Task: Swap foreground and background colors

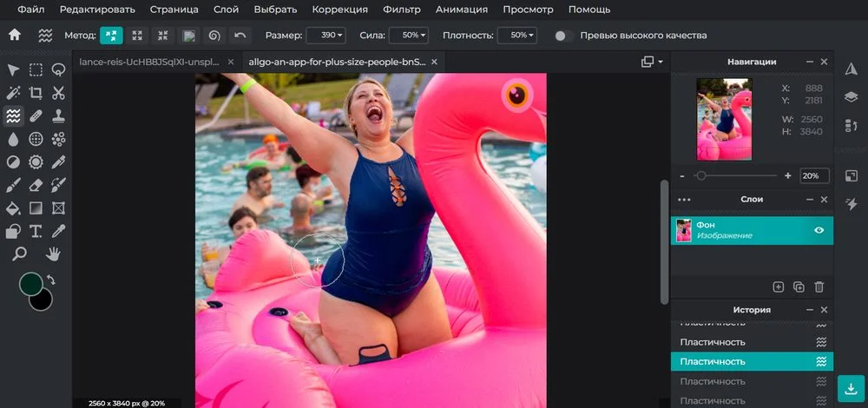Action: click(x=51, y=280)
